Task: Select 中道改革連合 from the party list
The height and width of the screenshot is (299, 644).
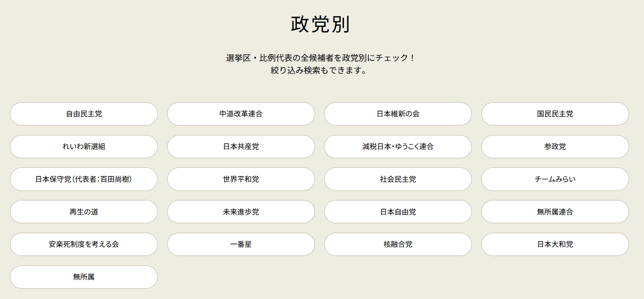Action: [241, 114]
